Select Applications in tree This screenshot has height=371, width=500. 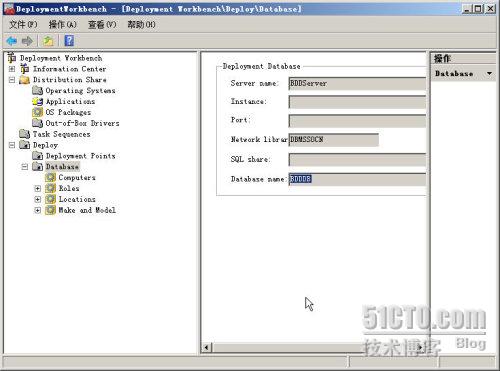[70, 101]
